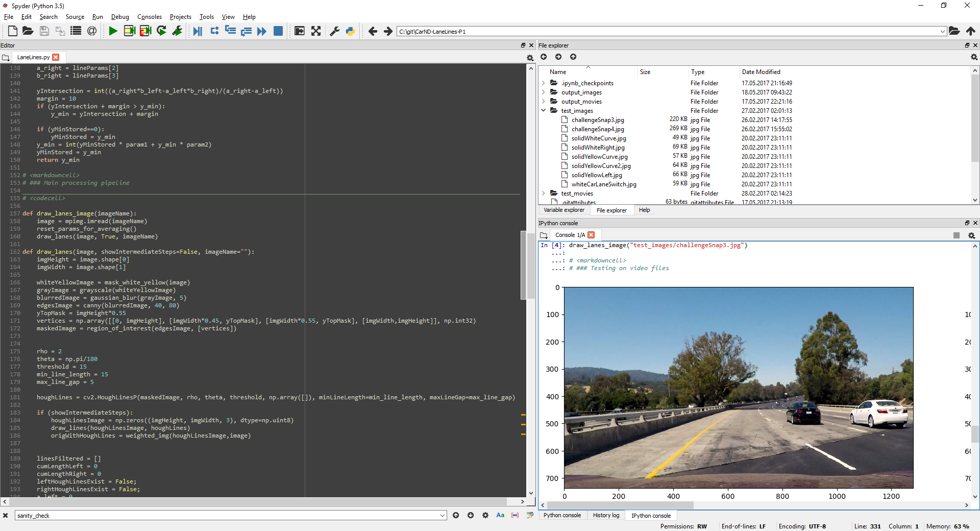980x531 pixels.
Task: Open the working directory path dropdown
Action: (942, 32)
